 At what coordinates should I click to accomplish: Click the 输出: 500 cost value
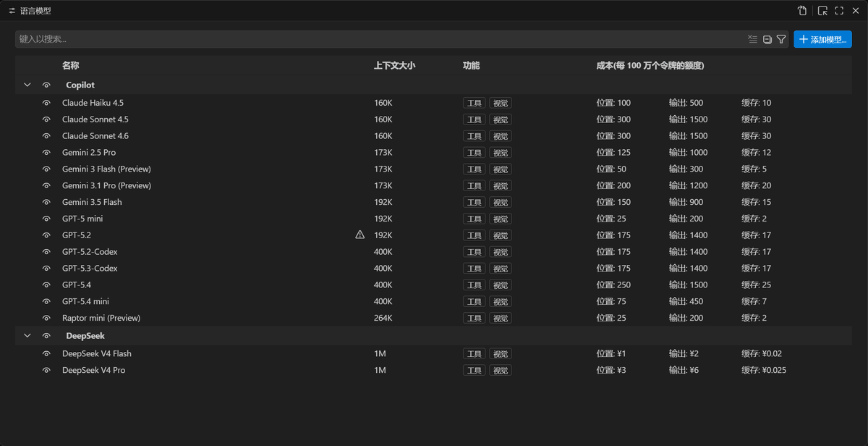click(x=686, y=103)
